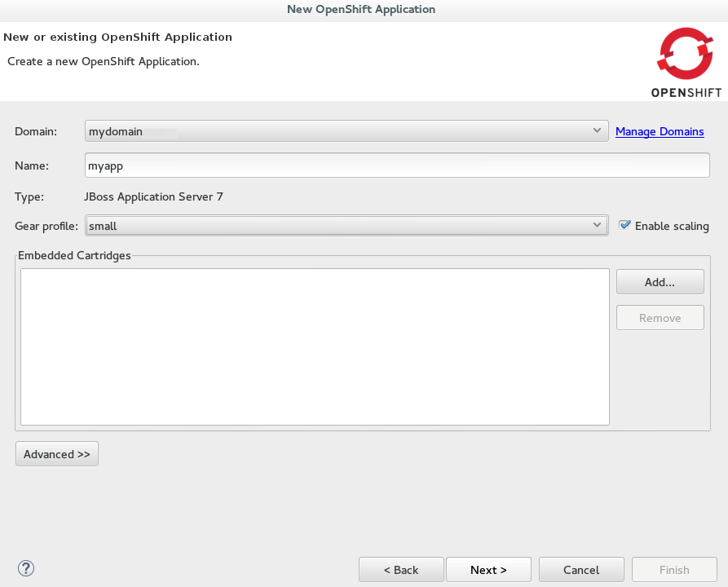Toggle the Enable scaling checkbox
Screen dimensions: 728x587
pos(625,226)
